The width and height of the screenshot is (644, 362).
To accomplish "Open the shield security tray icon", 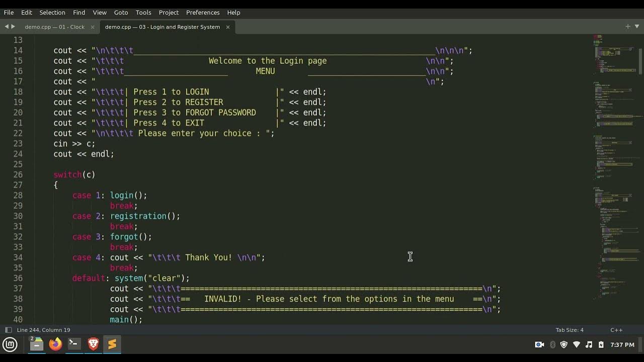I will (x=564, y=344).
